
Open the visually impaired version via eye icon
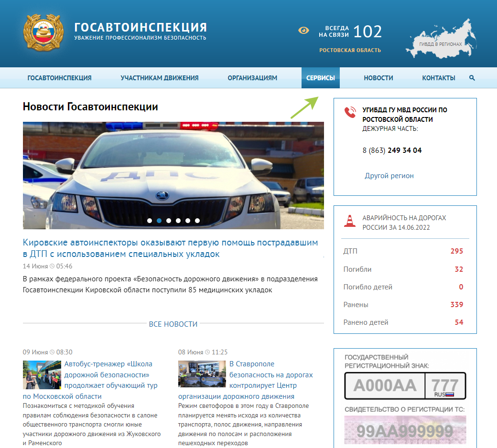(x=304, y=30)
